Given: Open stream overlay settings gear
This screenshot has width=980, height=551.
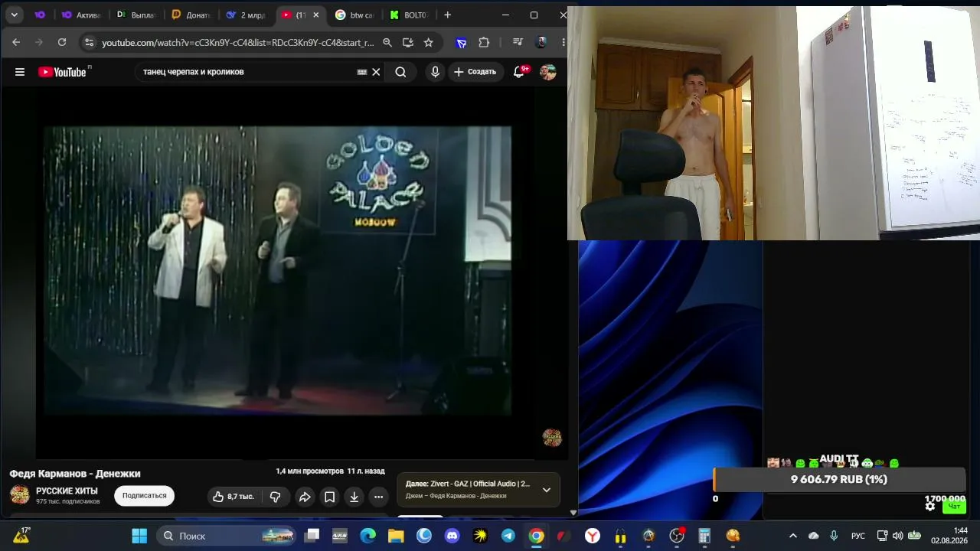Looking at the screenshot, I should pyautogui.click(x=930, y=506).
